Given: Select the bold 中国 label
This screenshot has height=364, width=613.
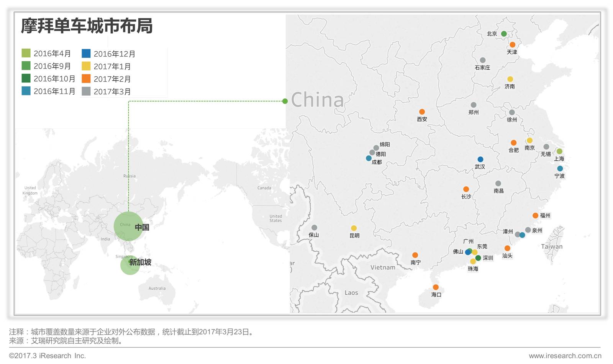Looking at the screenshot, I should point(142,227).
